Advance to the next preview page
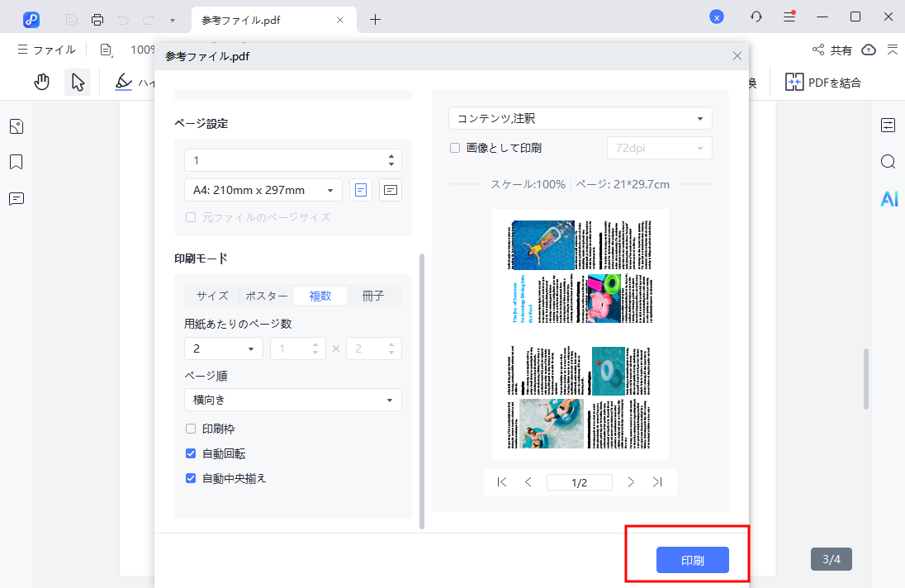 tap(631, 481)
